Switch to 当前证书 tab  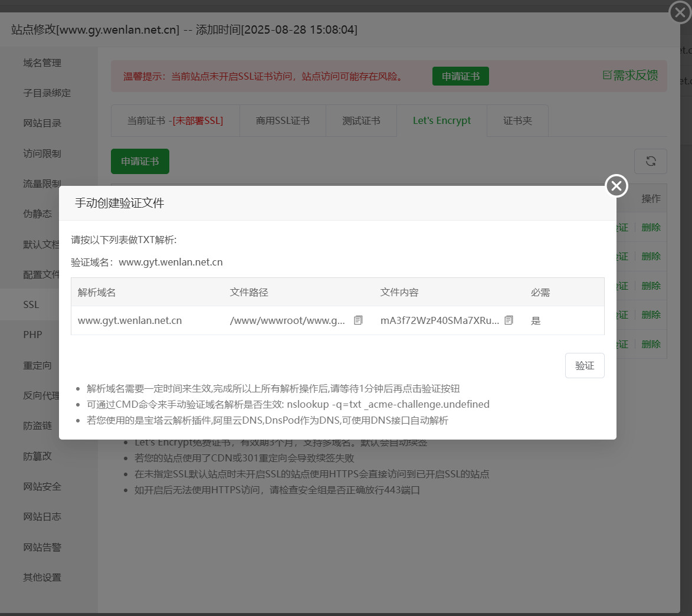point(175,121)
